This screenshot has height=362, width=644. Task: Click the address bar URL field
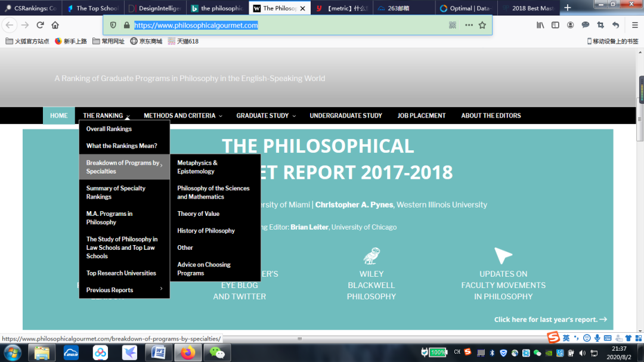286,25
